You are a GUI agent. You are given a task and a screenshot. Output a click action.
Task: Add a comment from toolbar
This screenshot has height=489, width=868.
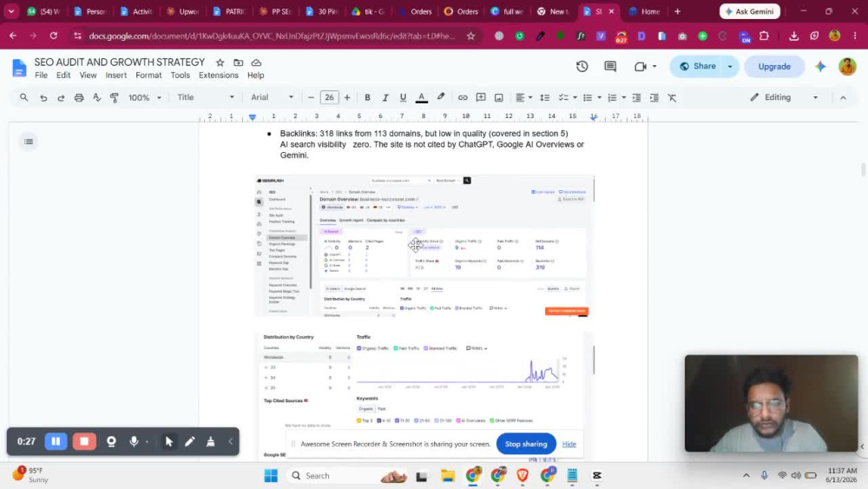pos(481,97)
